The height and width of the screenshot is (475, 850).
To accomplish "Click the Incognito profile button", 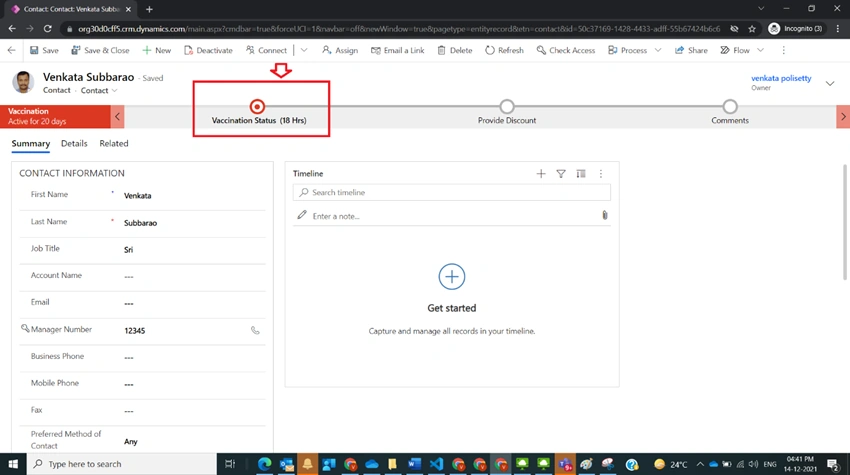I will 795,28.
